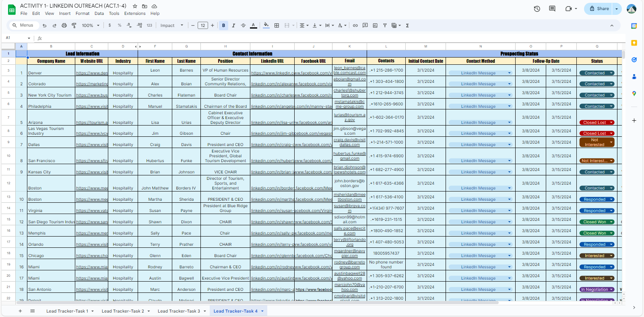This screenshot has width=644, height=317.
Task: Open the Google account avatar
Action: (x=632, y=8)
